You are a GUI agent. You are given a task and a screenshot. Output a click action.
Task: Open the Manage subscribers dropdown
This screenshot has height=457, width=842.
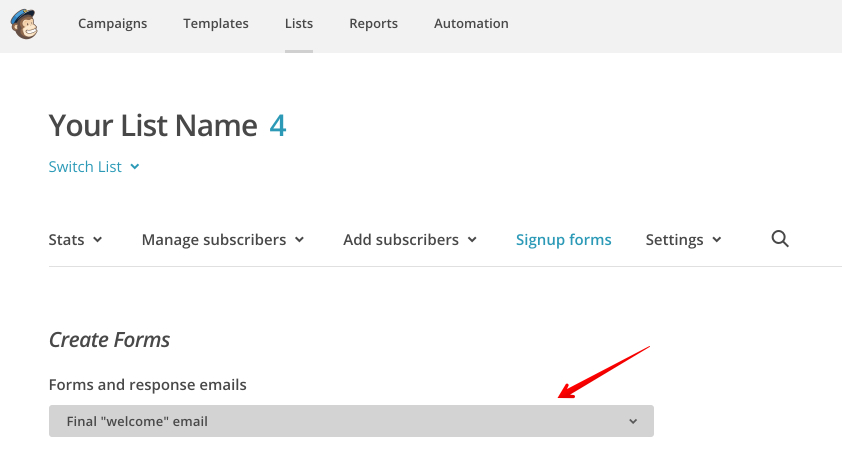pos(223,240)
